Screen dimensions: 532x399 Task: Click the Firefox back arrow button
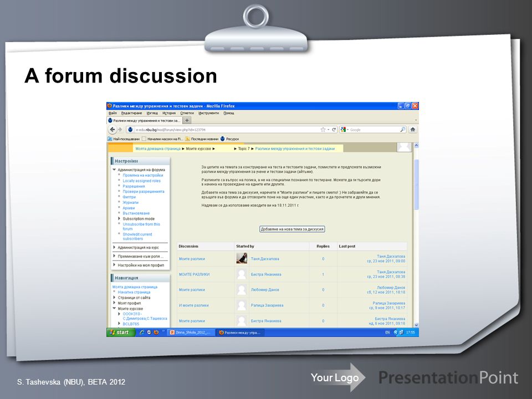pyautogui.click(x=112, y=129)
